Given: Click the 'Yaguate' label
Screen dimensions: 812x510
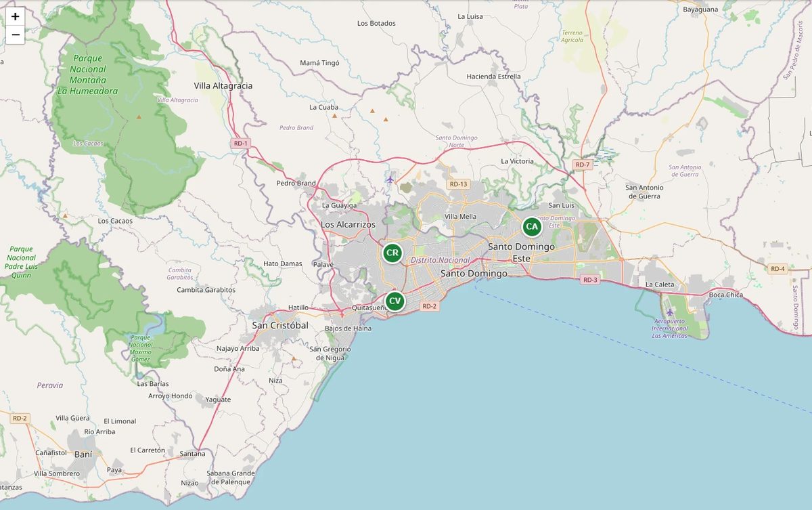Looking at the screenshot, I should coord(218,400).
